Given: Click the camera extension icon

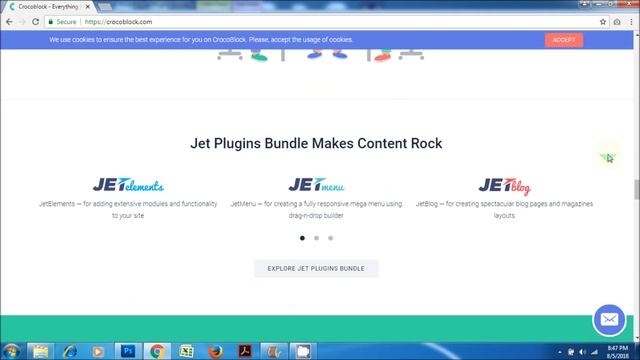Looking at the screenshot, I should [x=617, y=22].
